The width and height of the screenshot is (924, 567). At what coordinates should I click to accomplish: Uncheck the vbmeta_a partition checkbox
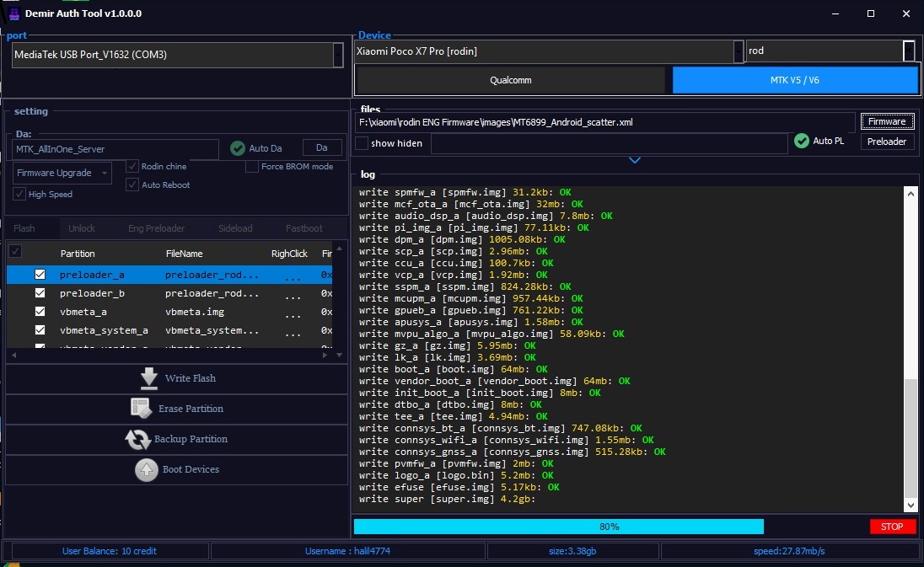coord(40,312)
